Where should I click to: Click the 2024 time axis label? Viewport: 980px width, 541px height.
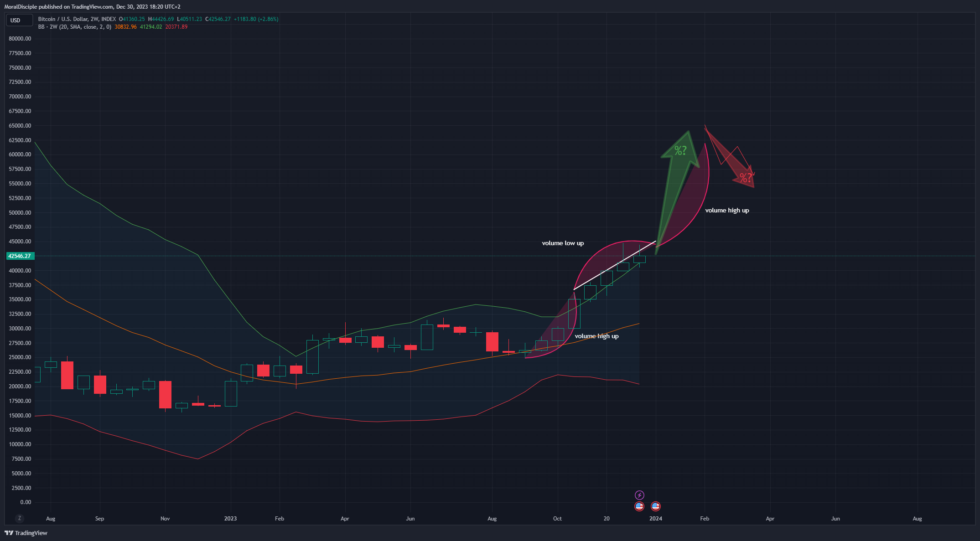pyautogui.click(x=656, y=519)
